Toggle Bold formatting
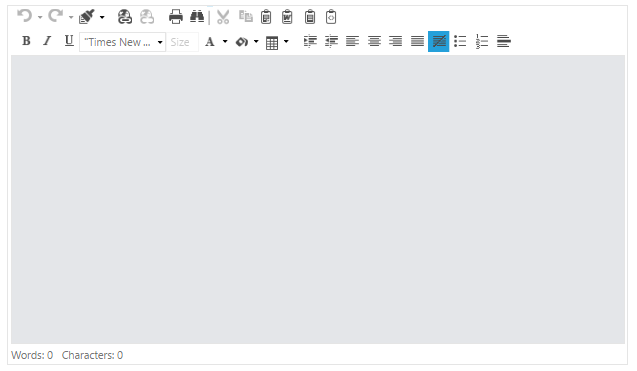Screen dimensions: 637x371 pyautogui.click(x=26, y=41)
